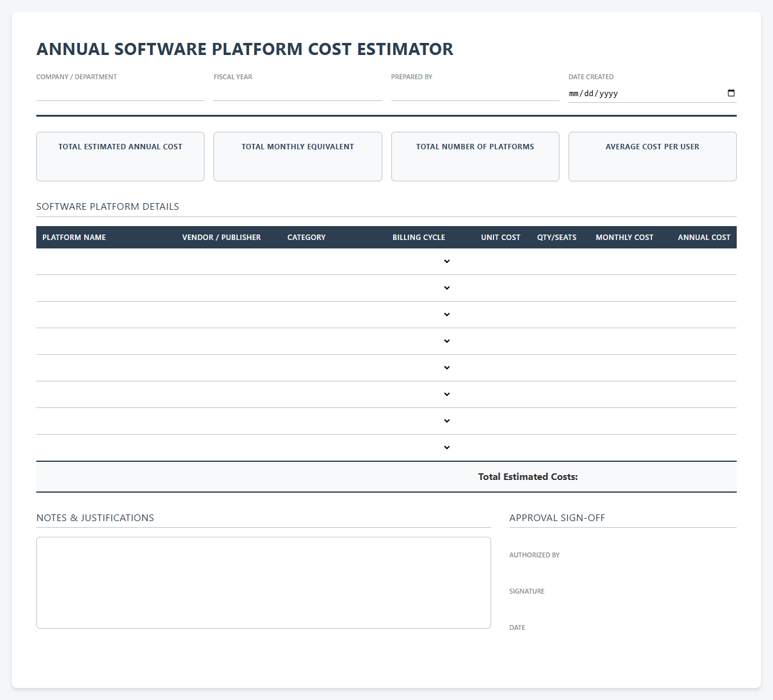Select the Total Number of Platforms card
The image size is (773, 700).
[x=475, y=157]
